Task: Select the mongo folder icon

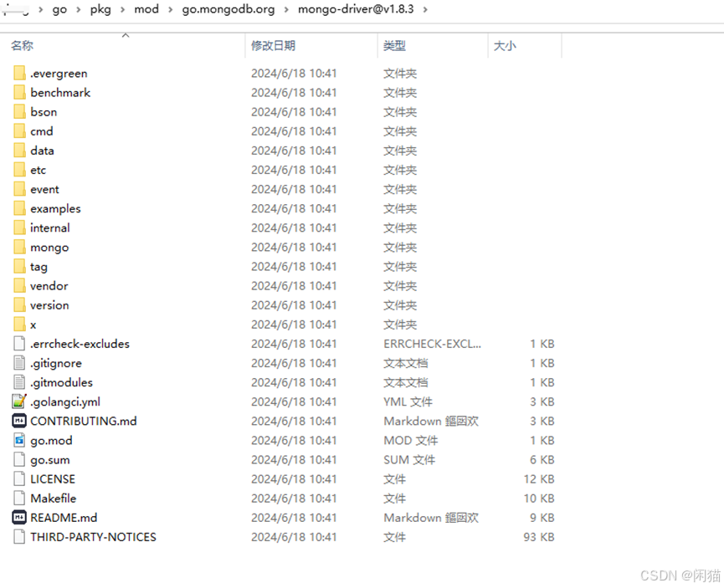Action: (x=19, y=248)
